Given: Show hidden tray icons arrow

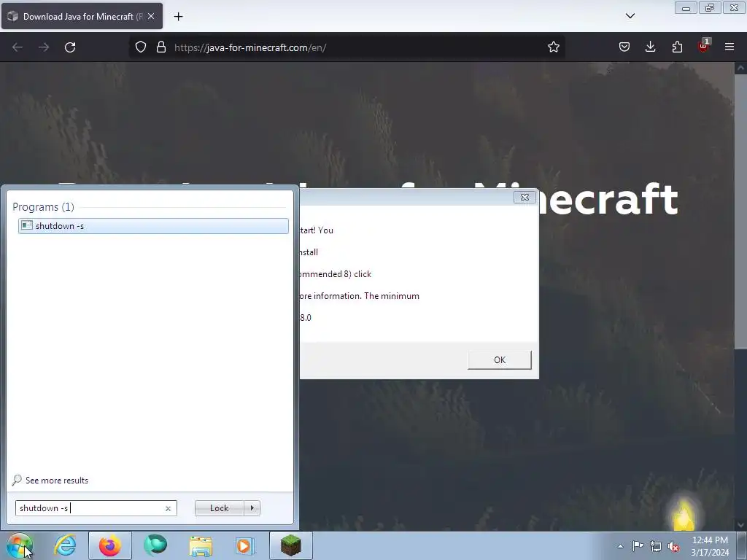Looking at the screenshot, I should tap(620, 546).
